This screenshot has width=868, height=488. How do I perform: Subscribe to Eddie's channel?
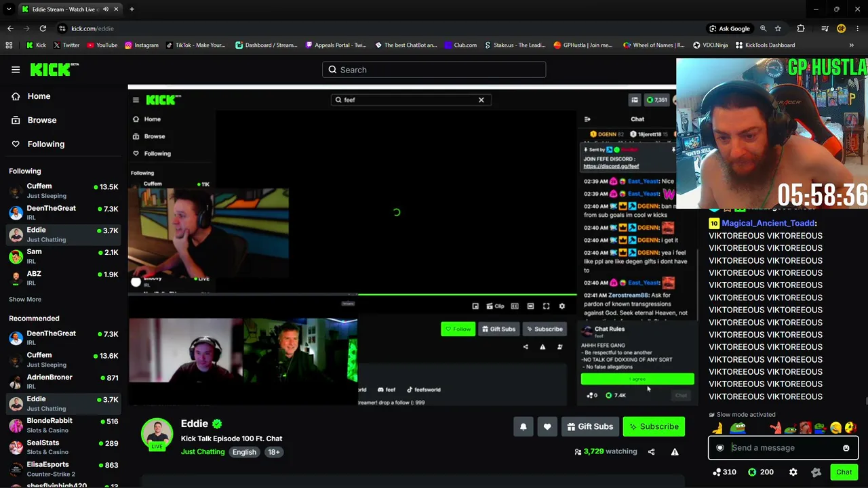click(x=654, y=426)
